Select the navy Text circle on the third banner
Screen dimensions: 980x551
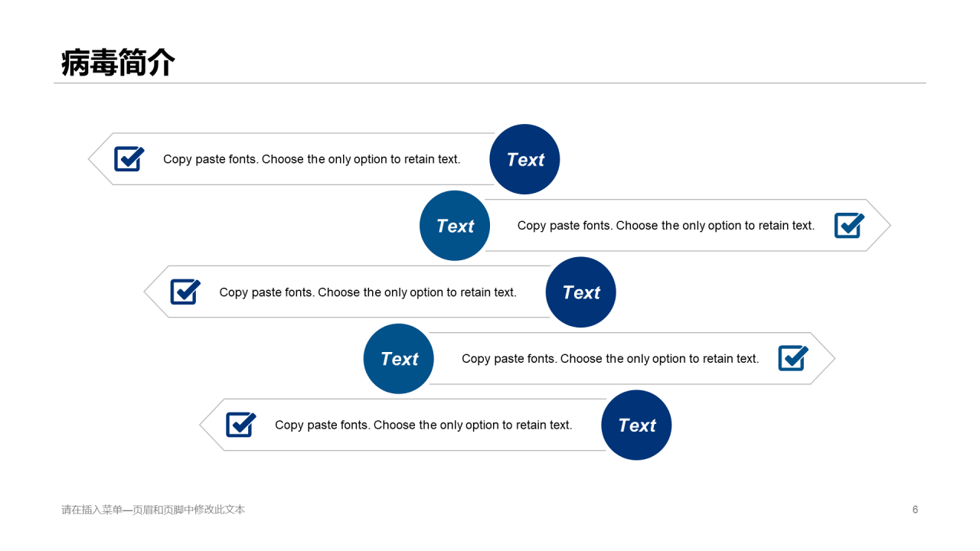580,292
